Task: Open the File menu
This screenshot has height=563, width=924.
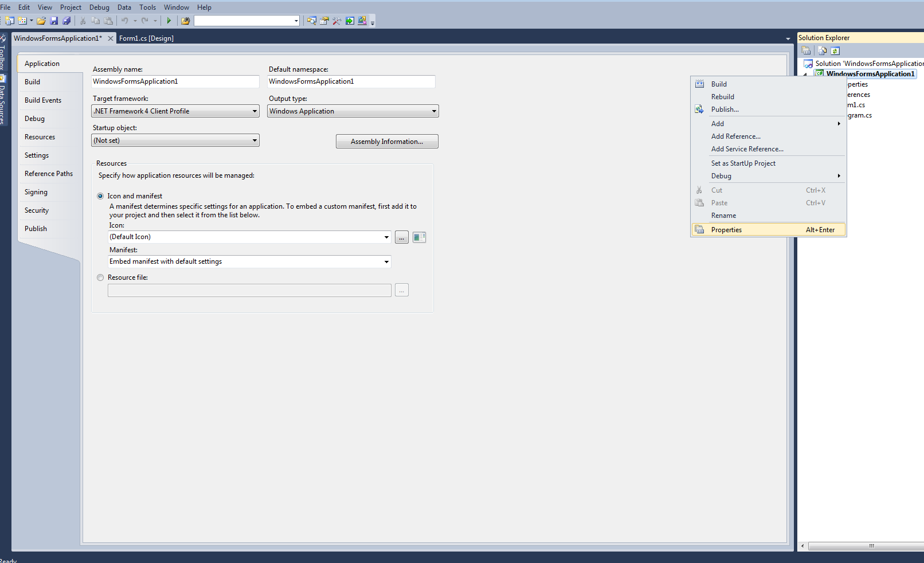Action: [5, 7]
